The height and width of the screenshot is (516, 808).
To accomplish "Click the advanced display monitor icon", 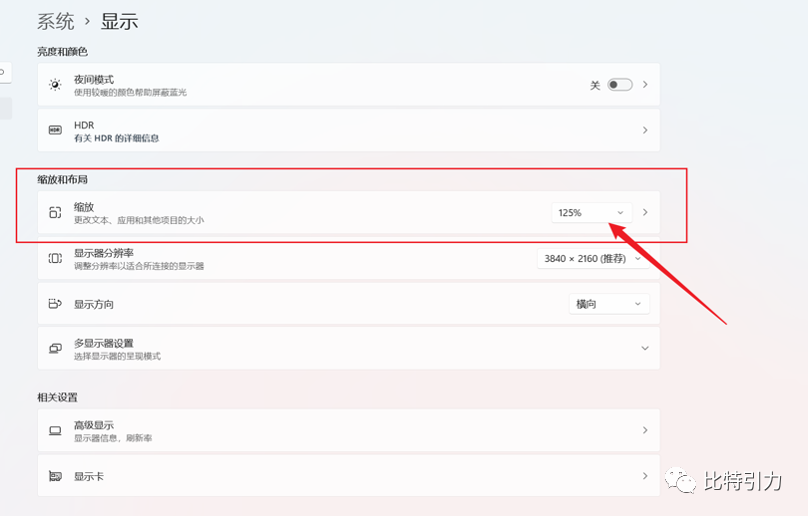I will tap(55, 431).
